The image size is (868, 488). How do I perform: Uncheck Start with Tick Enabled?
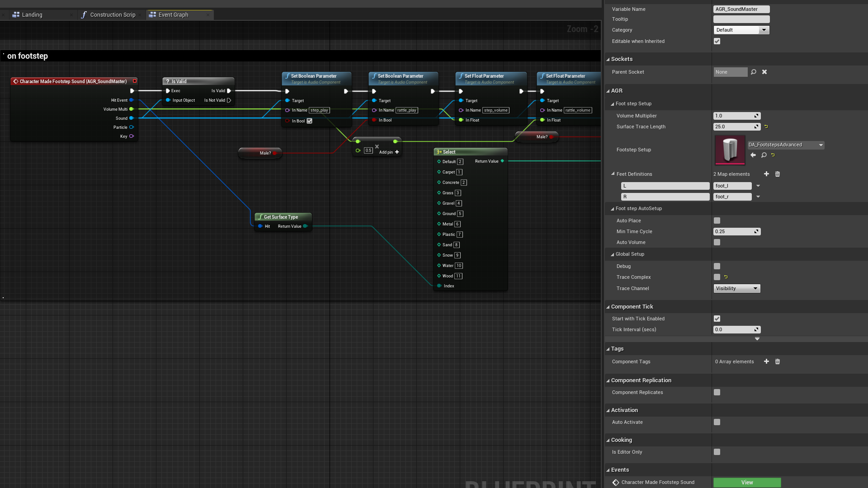click(717, 319)
